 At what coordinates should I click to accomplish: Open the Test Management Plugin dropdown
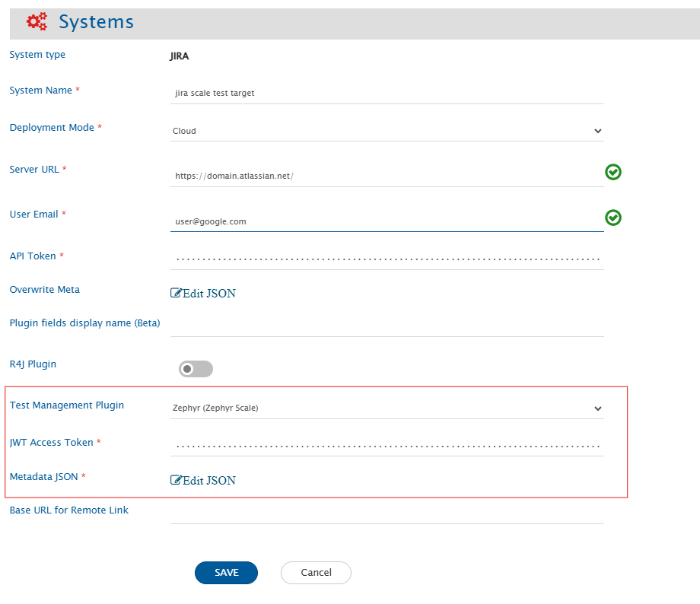(x=387, y=408)
